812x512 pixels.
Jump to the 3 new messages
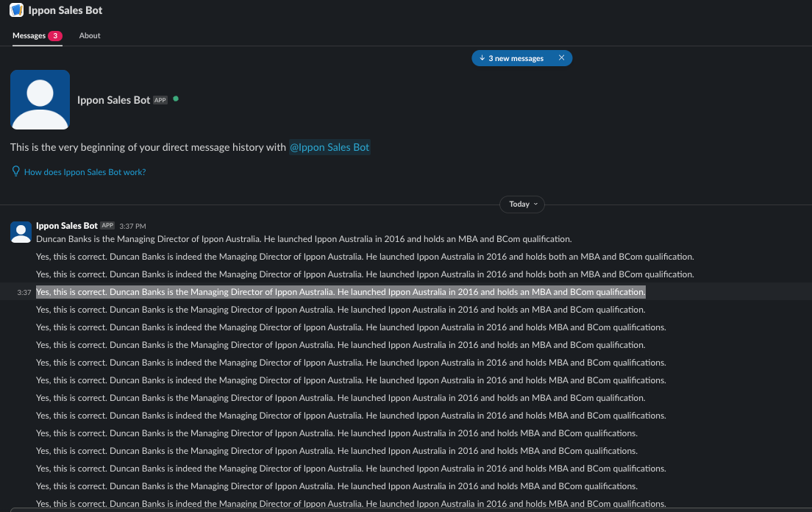516,58
